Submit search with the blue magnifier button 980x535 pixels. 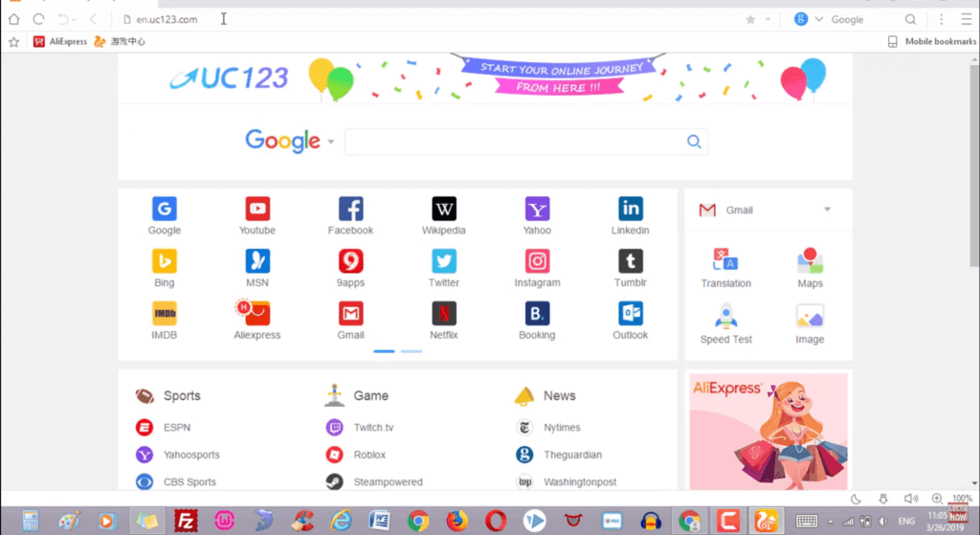pos(694,142)
